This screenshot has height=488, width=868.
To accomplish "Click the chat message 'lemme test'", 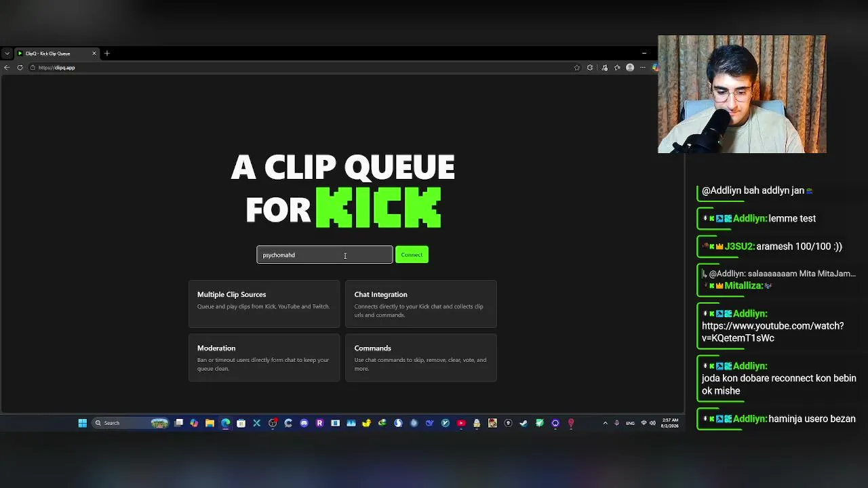I will click(x=792, y=218).
